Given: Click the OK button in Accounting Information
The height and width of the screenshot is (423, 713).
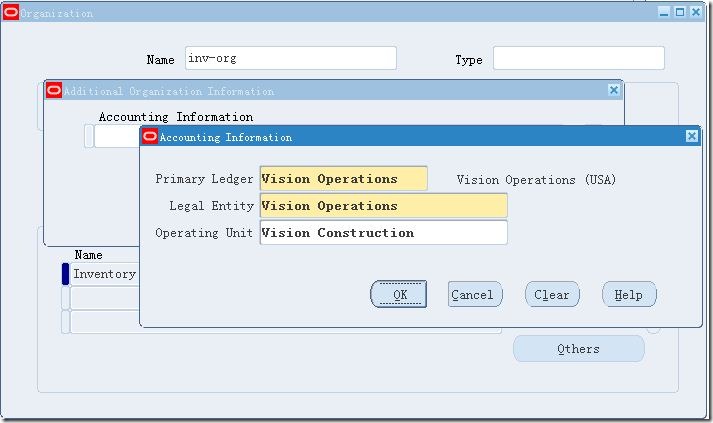Looking at the screenshot, I should click(398, 294).
